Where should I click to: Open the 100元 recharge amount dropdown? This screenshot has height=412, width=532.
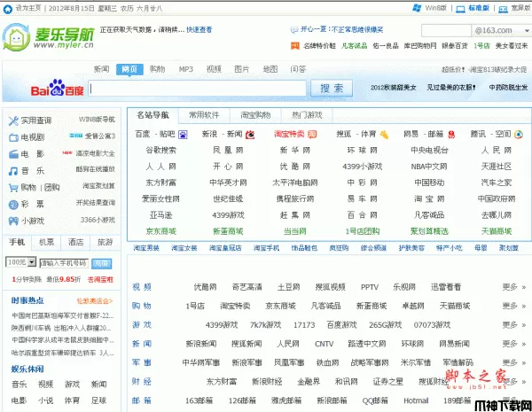click(x=32, y=261)
